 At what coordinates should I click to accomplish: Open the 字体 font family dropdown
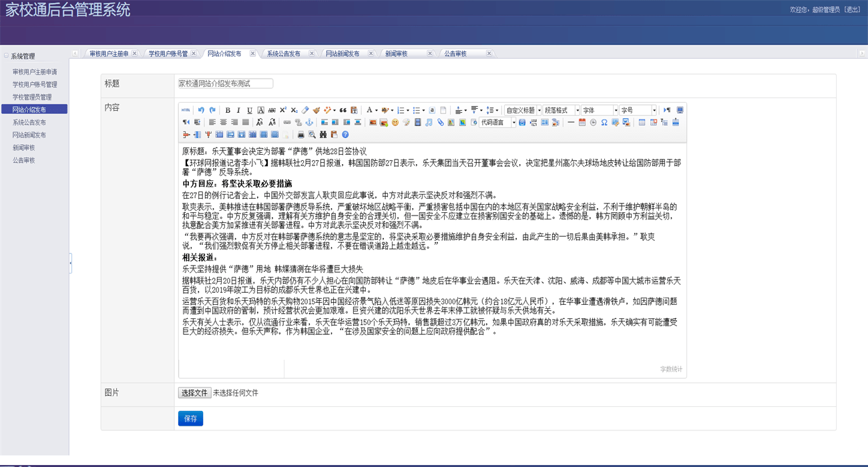click(600, 109)
